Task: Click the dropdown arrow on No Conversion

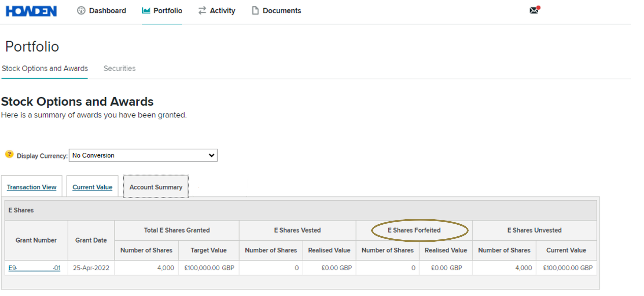Action: pyautogui.click(x=211, y=155)
